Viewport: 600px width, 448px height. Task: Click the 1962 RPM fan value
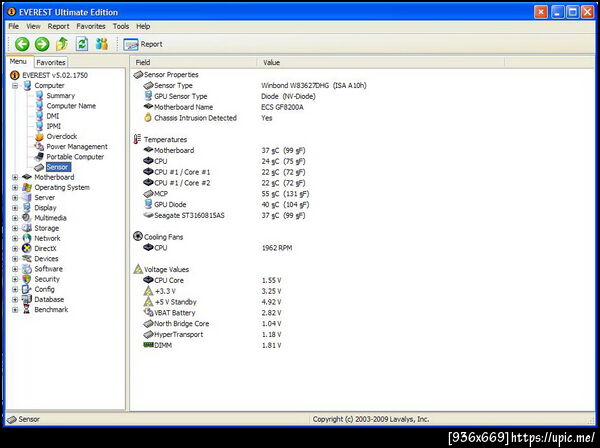277,248
